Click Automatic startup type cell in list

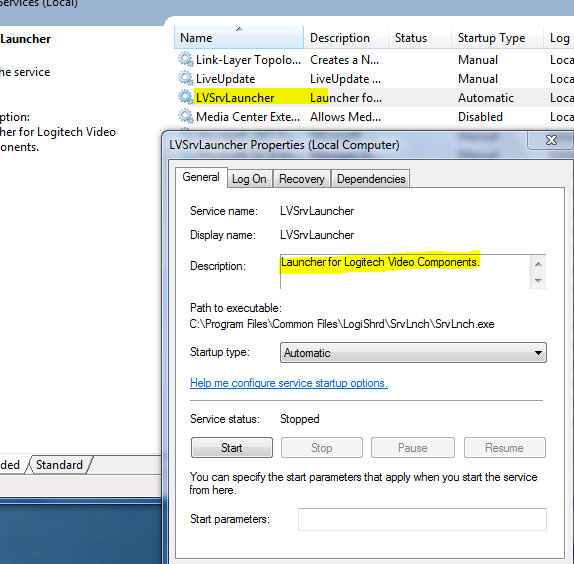[486, 98]
